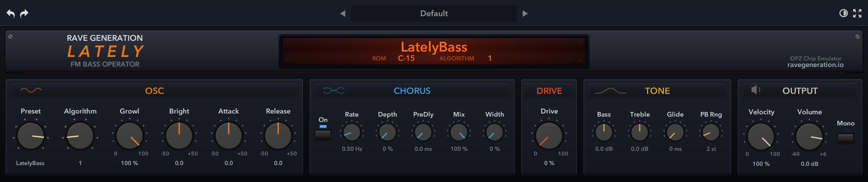This screenshot has height=182, width=868.
Task: Click the LatelyBass preset value text
Action: point(30,163)
